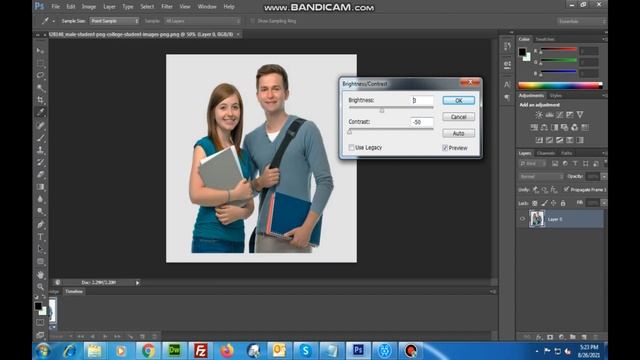This screenshot has height=360, width=640.
Task: Open the Essentials workspace dropdown
Action: click(582, 21)
